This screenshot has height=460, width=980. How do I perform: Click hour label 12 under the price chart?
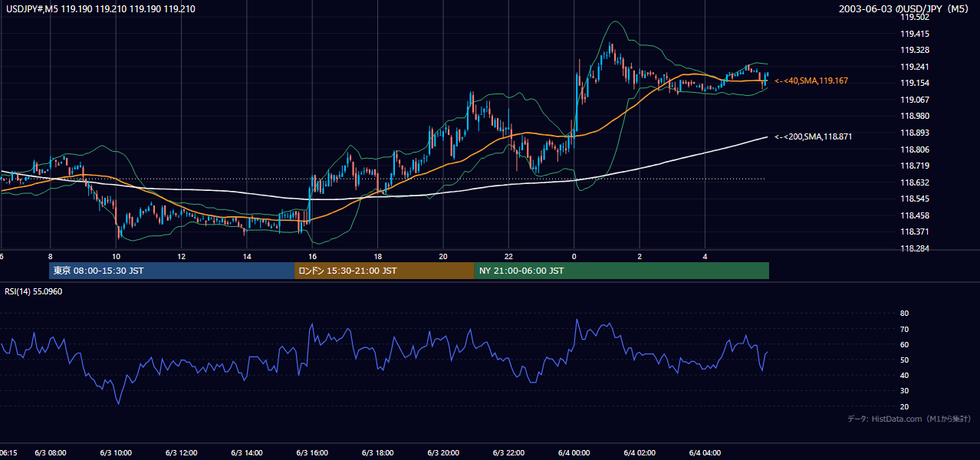click(x=181, y=256)
